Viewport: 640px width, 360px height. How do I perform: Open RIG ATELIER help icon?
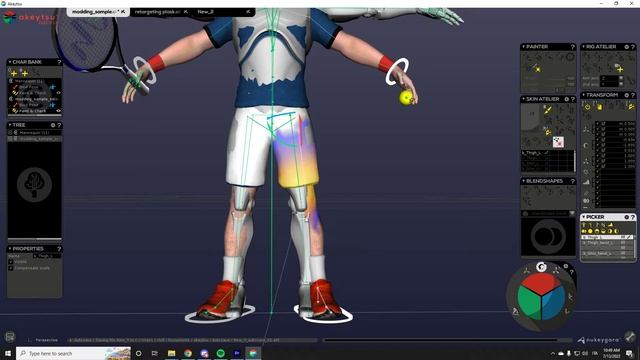[x=633, y=47]
